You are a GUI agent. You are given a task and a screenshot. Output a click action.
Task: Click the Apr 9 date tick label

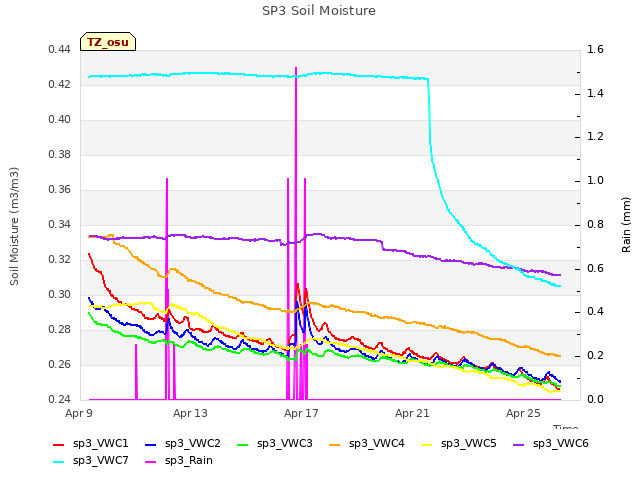(79, 413)
